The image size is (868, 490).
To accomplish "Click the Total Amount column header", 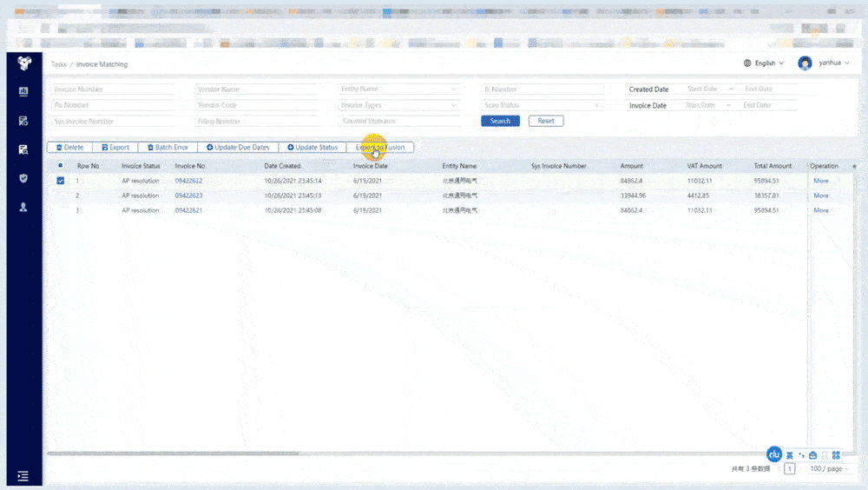I will tap(773, 166).
